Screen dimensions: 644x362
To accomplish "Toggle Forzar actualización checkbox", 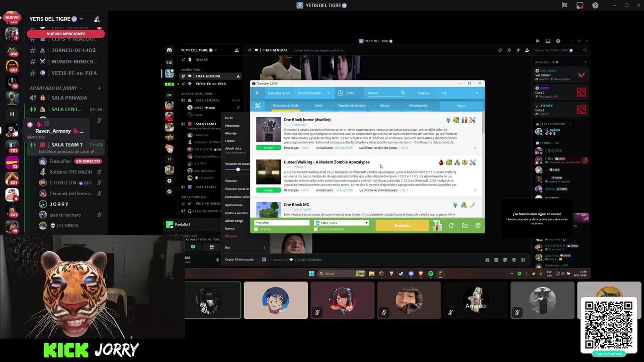I will (315, 229).
